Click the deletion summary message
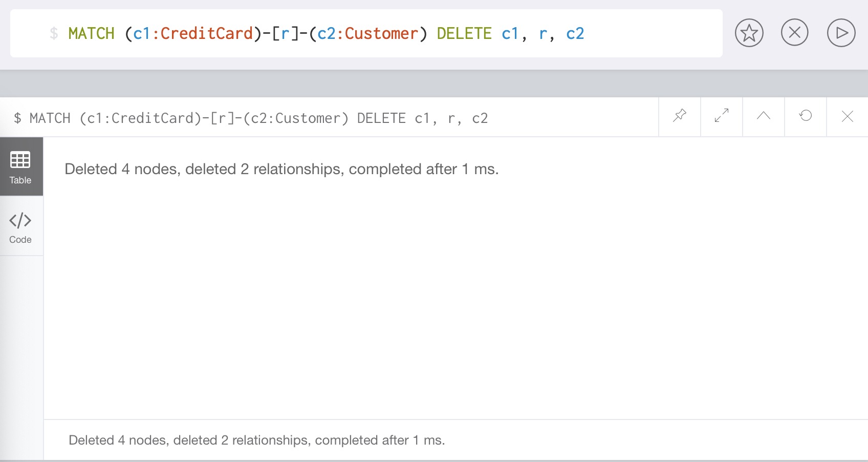The image size is (868, 462). (x=281, y=169)
